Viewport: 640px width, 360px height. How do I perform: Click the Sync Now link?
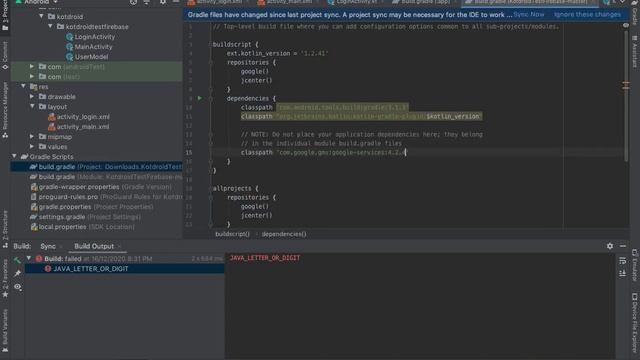[x=529, y=15]
